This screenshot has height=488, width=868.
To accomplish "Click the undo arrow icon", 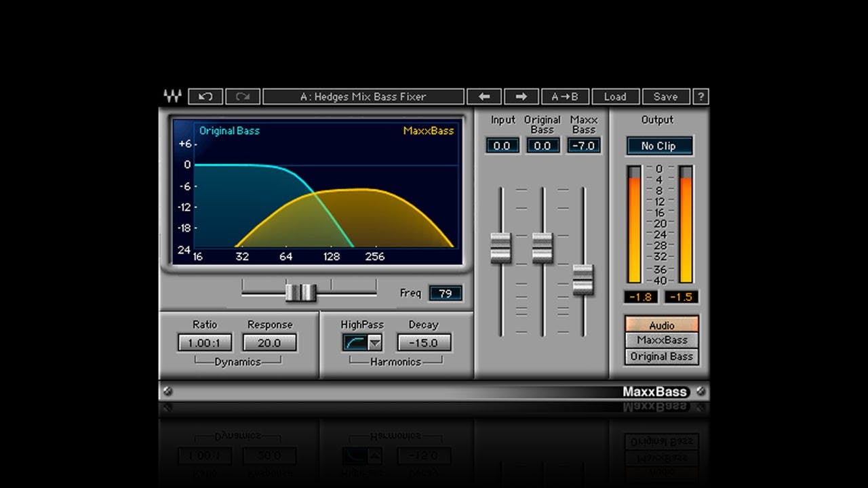I will coord(205,96).
